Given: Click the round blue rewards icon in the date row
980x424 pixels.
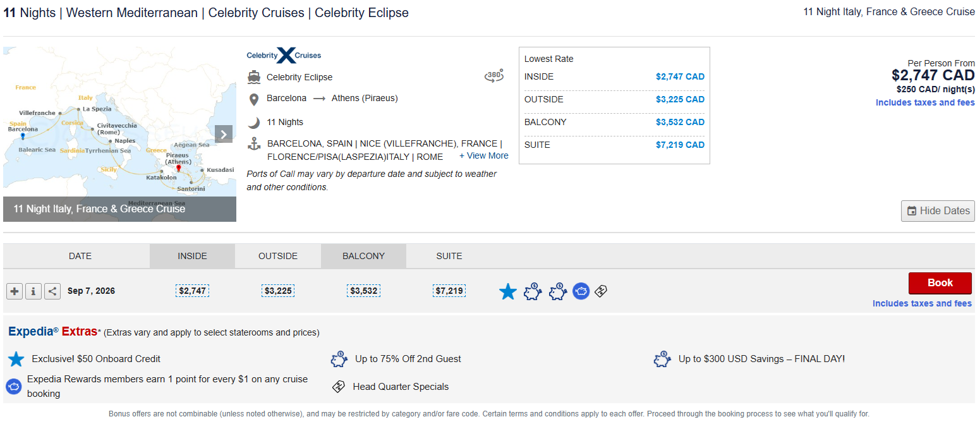Looking at the screenshot, I should 581,291.
